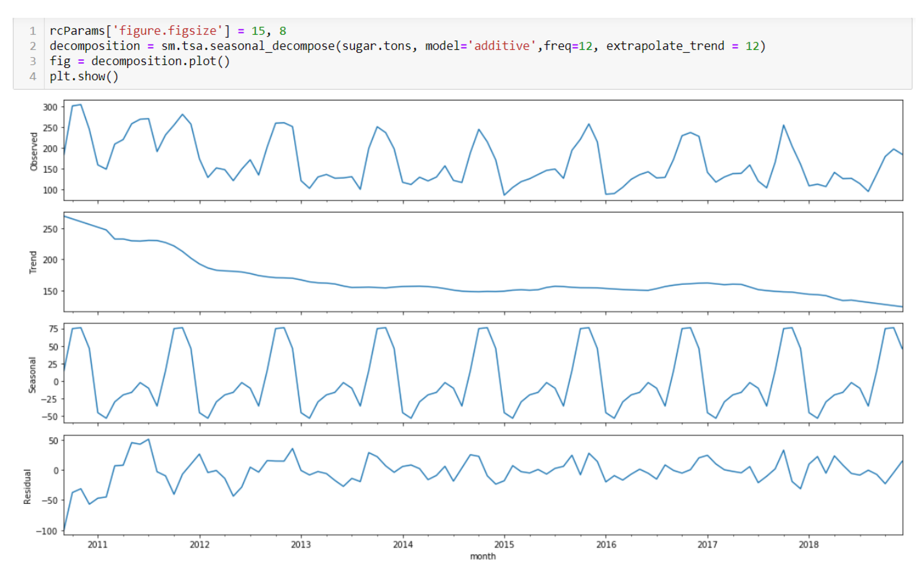Image resolution: width=924 pixels, height=573 pixels.
Task: Click line number 4 in code cell
Action: 33,76
